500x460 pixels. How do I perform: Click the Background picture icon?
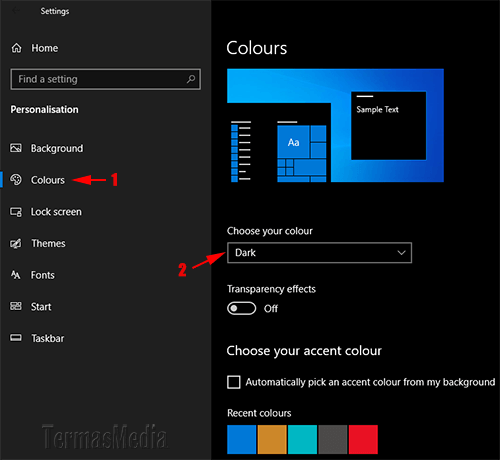coord(16,148)
